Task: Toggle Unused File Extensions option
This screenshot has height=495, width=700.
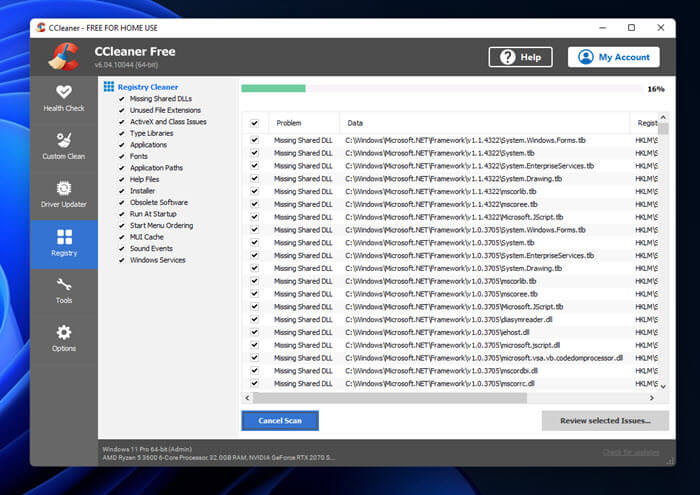Action: pyautogui.click(x=160, y=110)
